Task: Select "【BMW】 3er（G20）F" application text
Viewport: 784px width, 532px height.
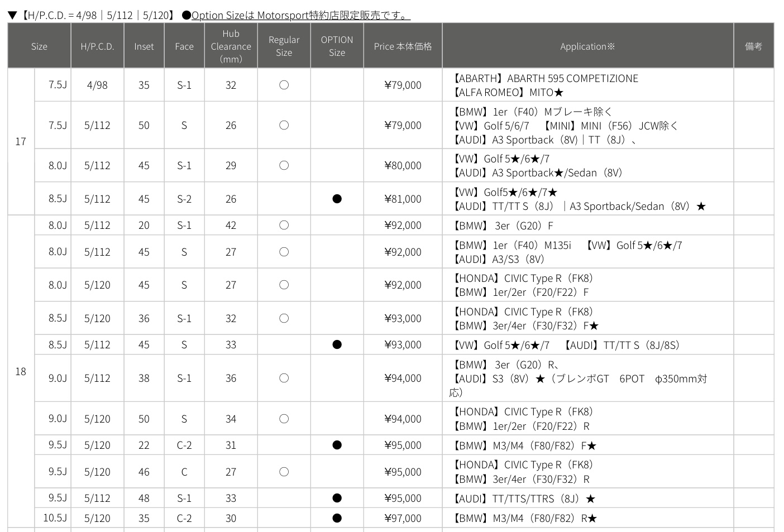Action: (x=502, y=226)
